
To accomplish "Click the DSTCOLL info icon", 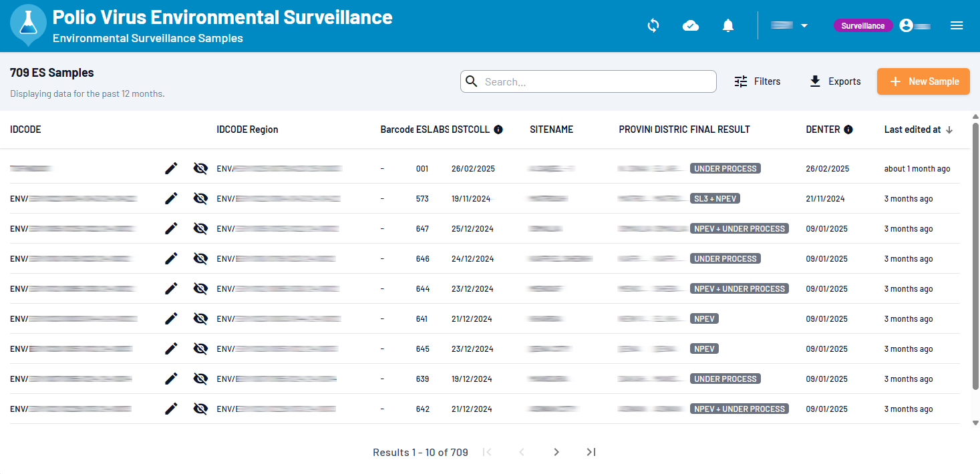I will [498, 130].
